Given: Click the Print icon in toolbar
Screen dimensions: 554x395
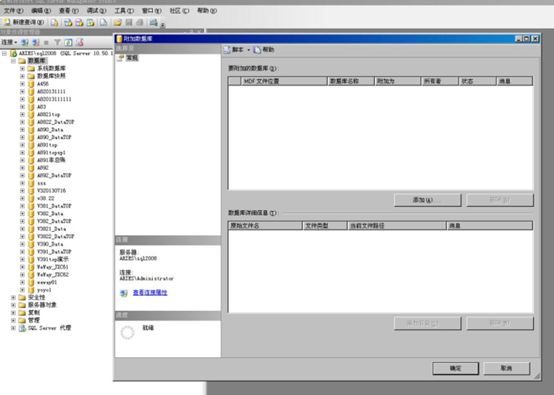Looking at the screenshot, I should tap(140, 23).
